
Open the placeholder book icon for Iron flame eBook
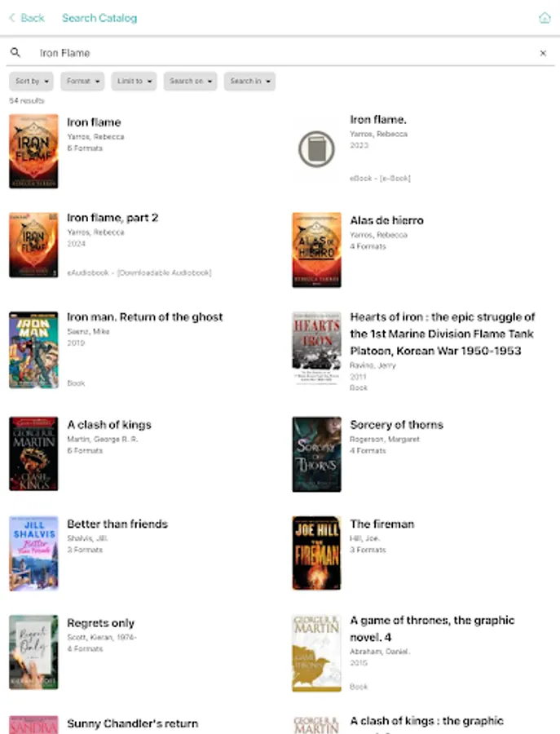[x=317, y=149]
